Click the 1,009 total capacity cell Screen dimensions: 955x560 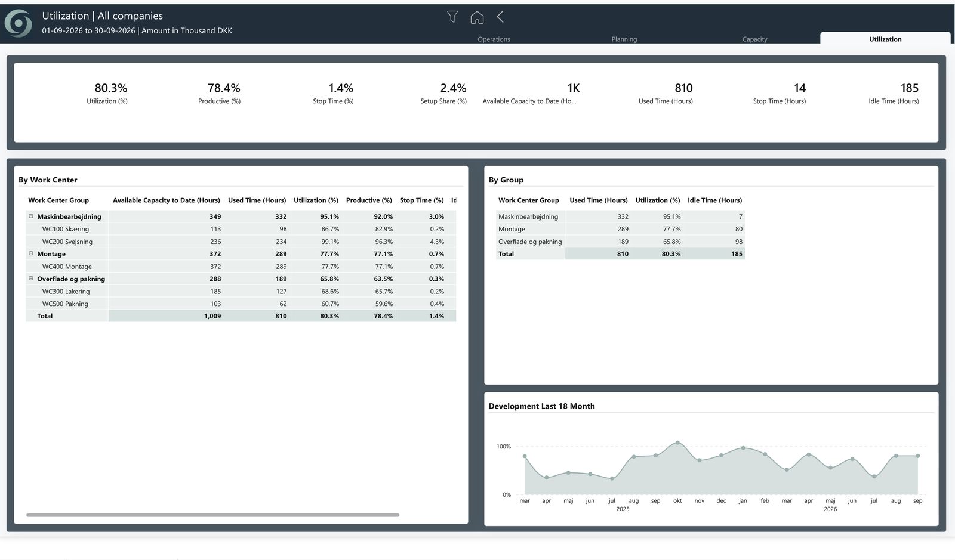pos(212,316)
